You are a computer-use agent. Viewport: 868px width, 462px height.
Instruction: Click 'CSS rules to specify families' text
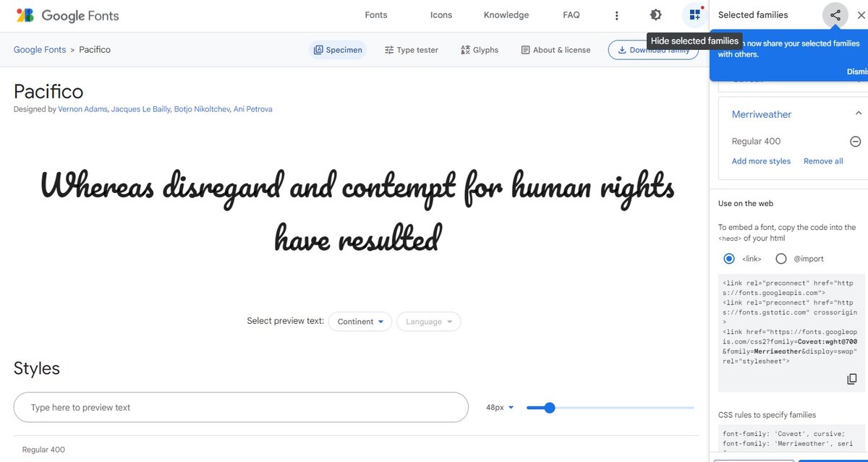[x=767, y=415]
